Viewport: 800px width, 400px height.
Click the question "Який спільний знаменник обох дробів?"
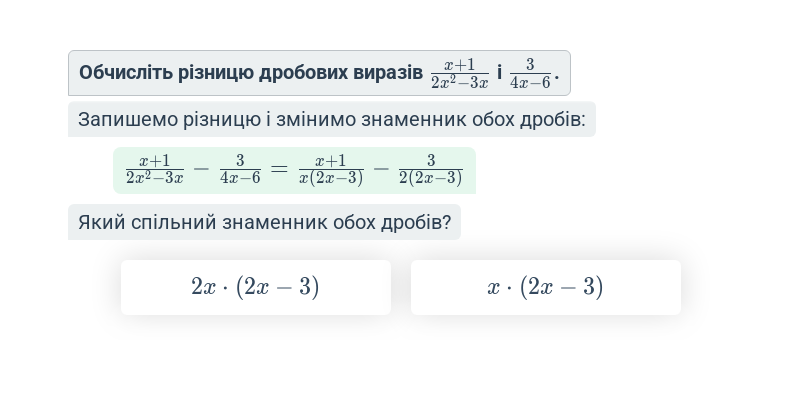[264, 222]
